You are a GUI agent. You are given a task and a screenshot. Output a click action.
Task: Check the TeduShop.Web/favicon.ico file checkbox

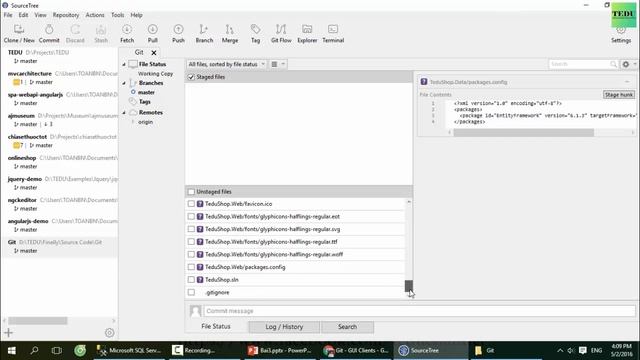point(191,204)
